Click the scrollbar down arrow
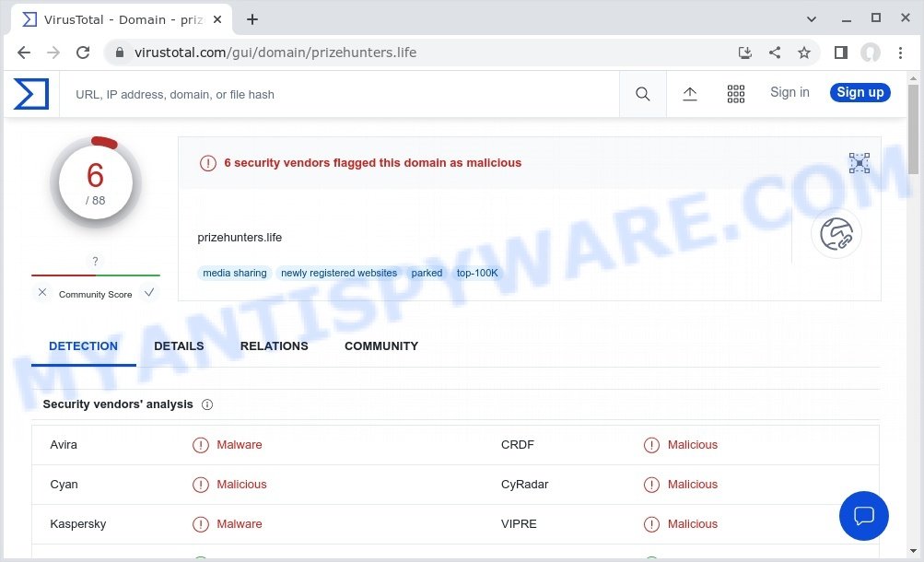 tap(913, 551)
